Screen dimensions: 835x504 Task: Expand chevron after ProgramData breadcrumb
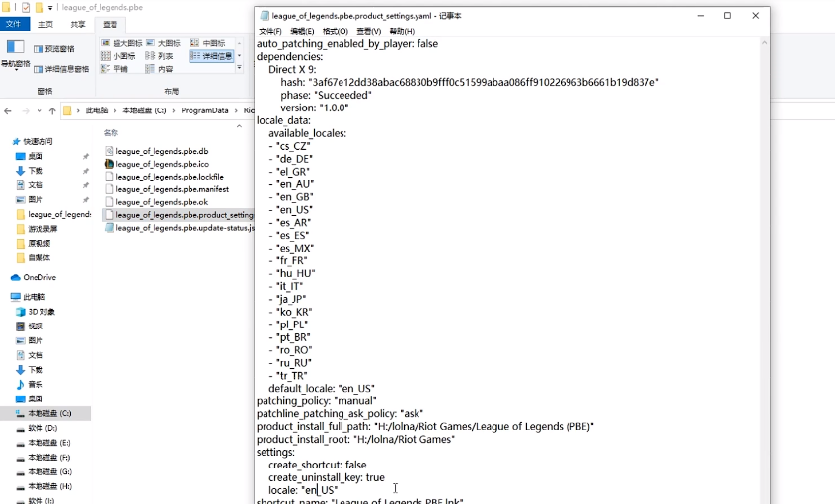coord(236,110)
